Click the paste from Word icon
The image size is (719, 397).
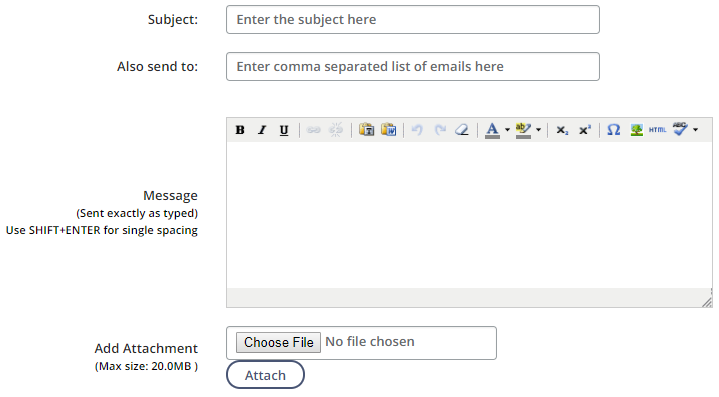[388, 130]
